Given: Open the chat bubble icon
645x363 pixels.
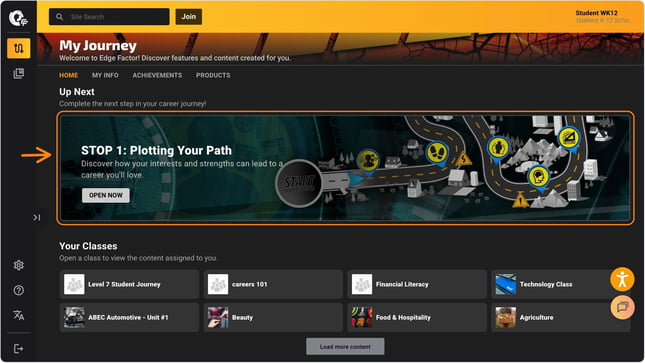Looking at the screenshot, I should pos(622,307).
